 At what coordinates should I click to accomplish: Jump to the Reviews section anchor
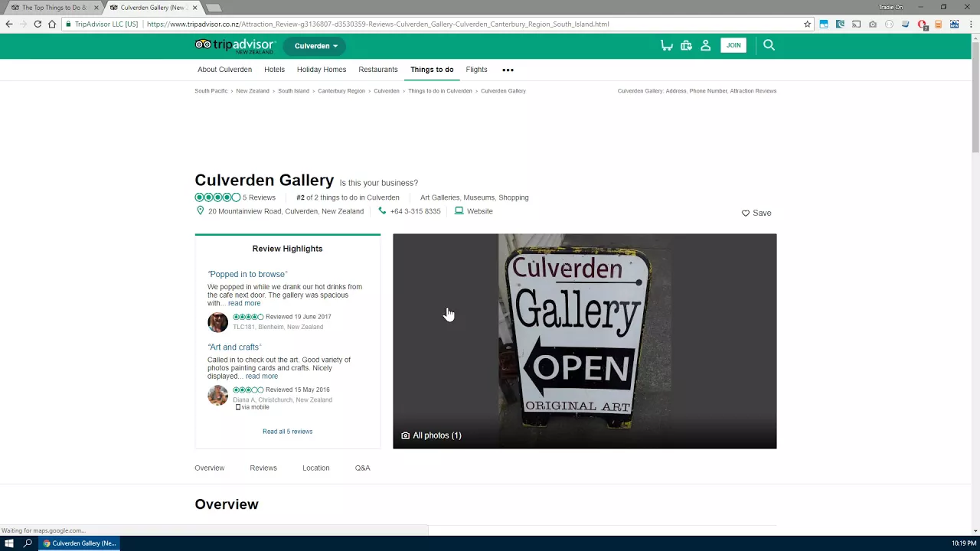coord(263,468)
